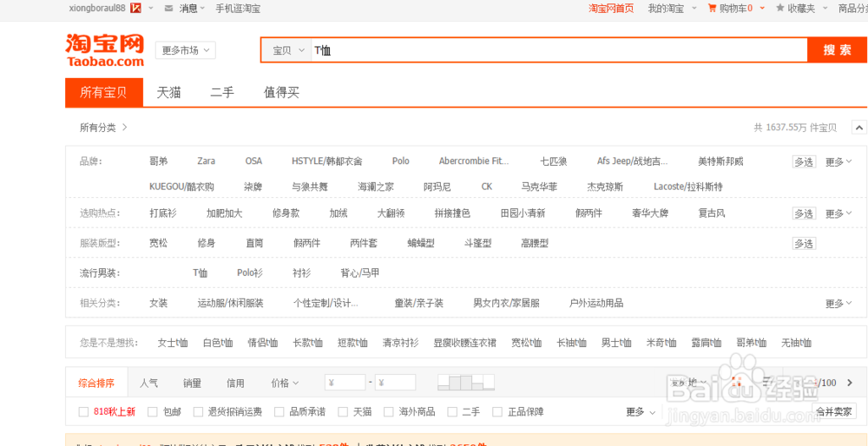868x446 pixels.
Task: Go to next results page arrow
Action: pyautogui.click(x=851, y=383)
